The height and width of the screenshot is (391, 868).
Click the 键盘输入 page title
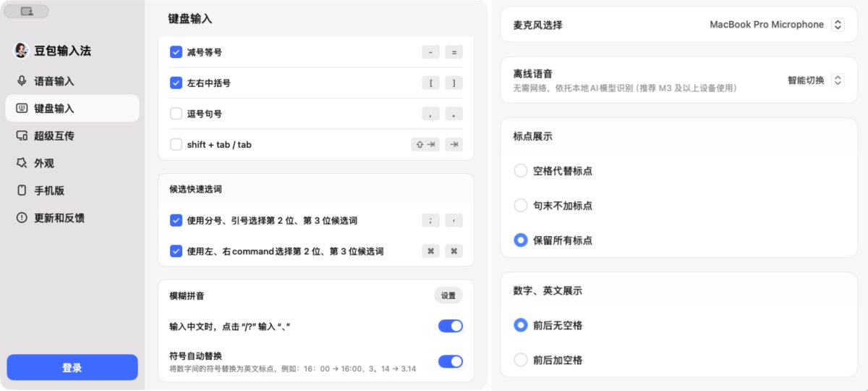coord(190,19)
